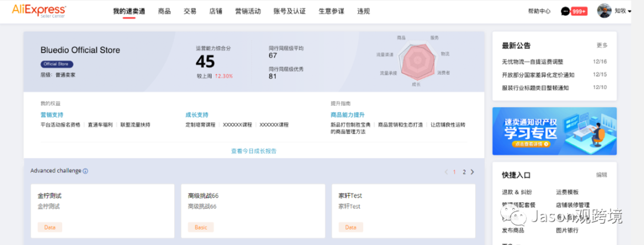The width and height of the screenshot is (644, 245).
Task: Expand the 知牧 account dropdown
Action: 623,11
